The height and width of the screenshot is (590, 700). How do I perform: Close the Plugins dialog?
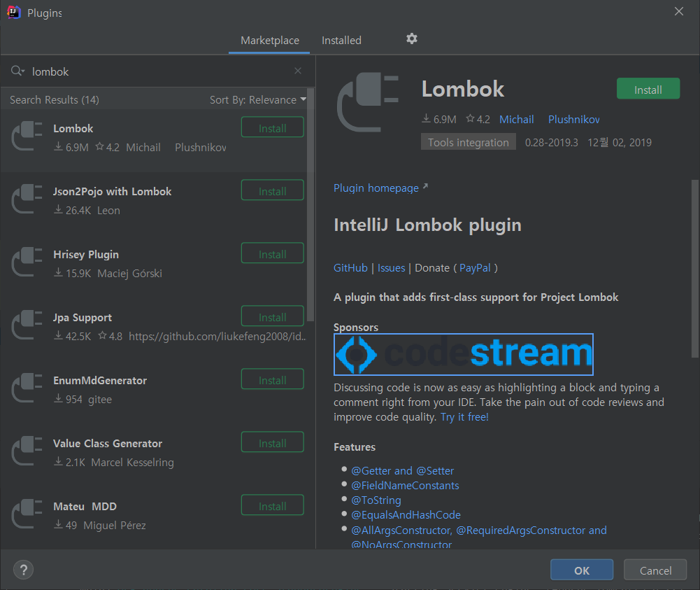[678, 11]
